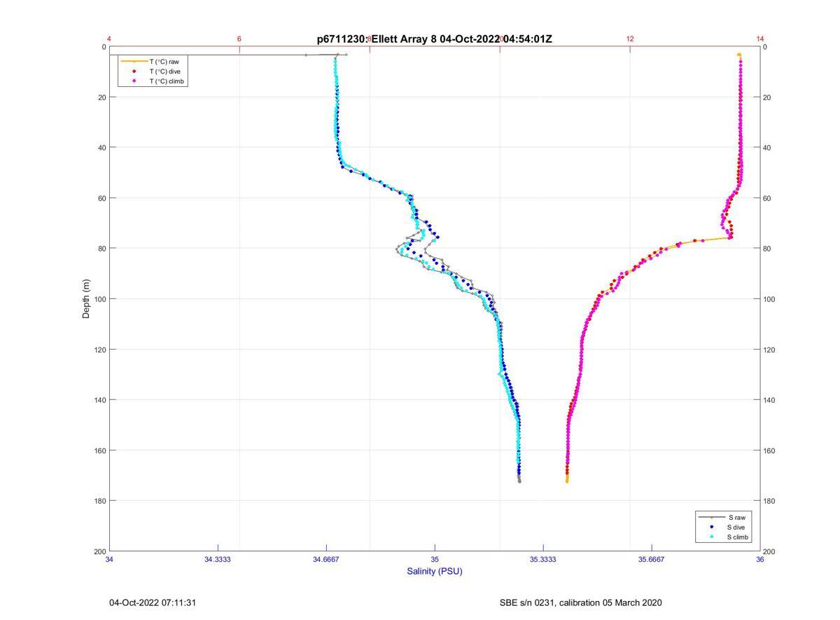The image size is (840, 620).
Task: Click the salinity tick label 35
Action: (x=435, y=560)
